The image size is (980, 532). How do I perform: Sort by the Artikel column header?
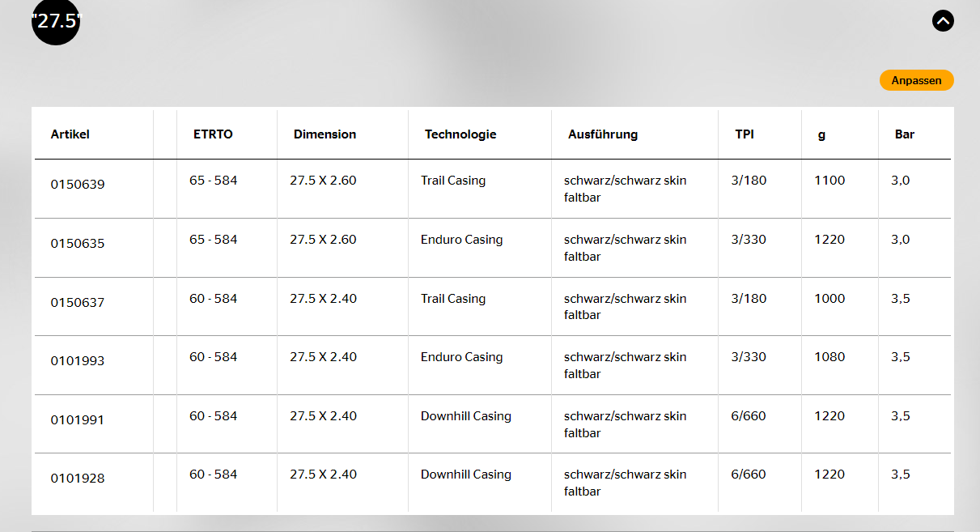[70, 134]
